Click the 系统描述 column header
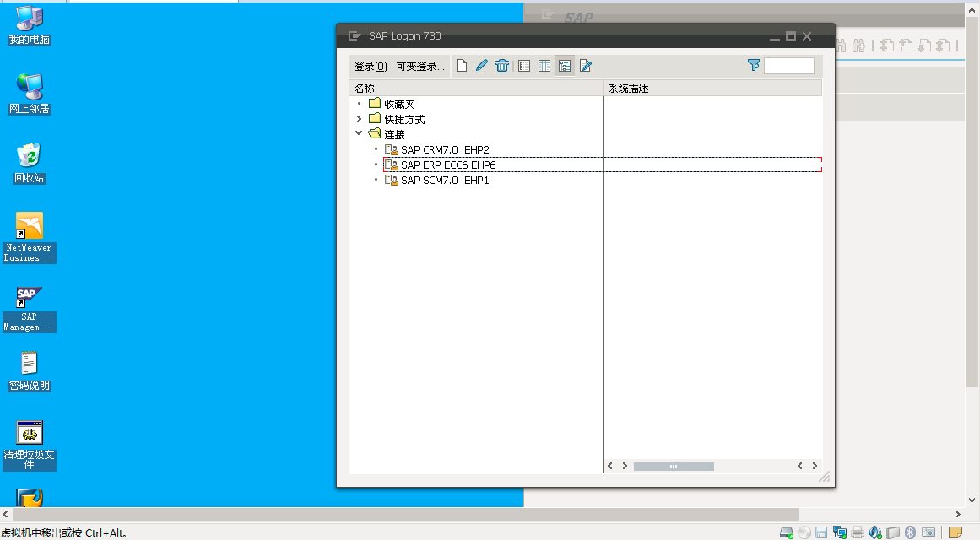 (x=712, y=88)
